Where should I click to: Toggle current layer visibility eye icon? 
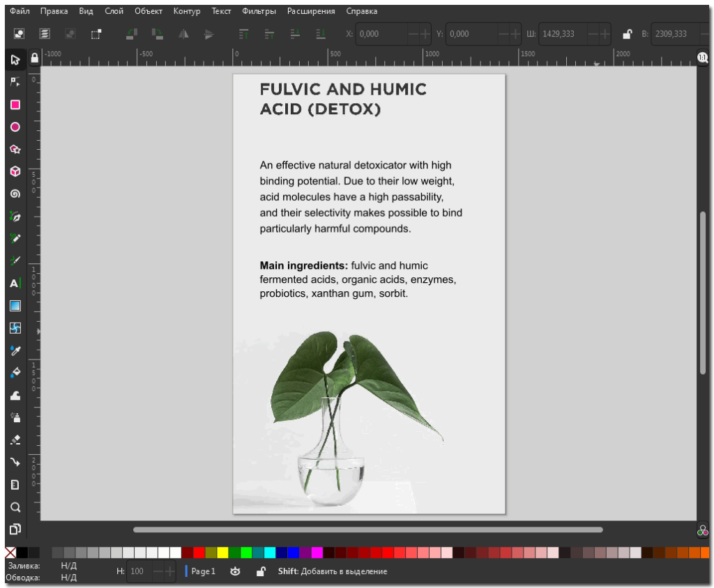[x=236, y=571]
